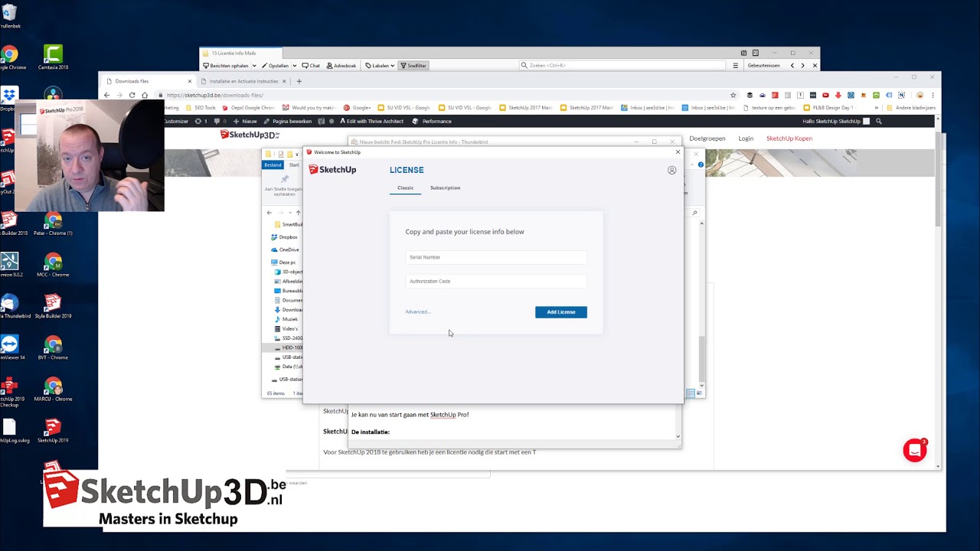Viewport: 980px width, 551px height.
Task: Expand the Labelen dropdown in Thunderbird
Action: [380, 66]
